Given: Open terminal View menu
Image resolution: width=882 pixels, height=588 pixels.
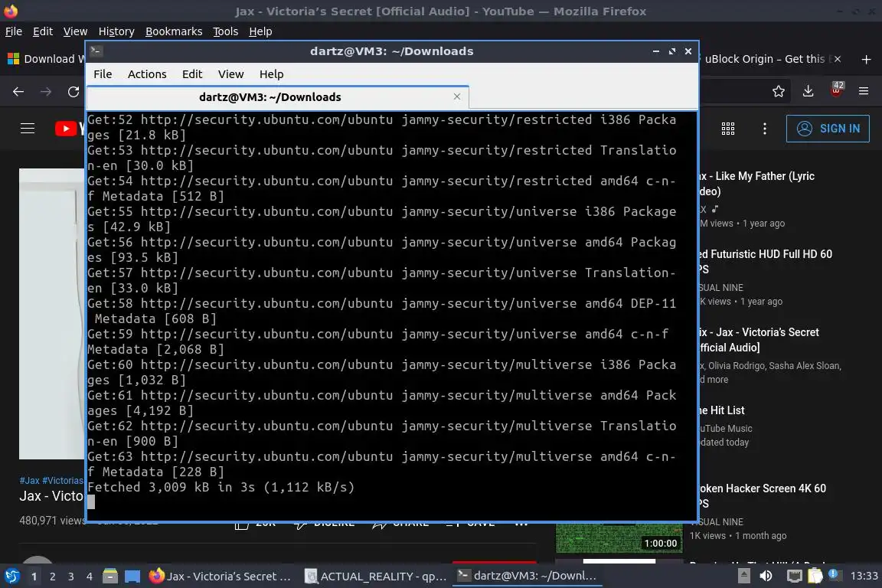Looking at the screenshot, I should tap(230, 74).
